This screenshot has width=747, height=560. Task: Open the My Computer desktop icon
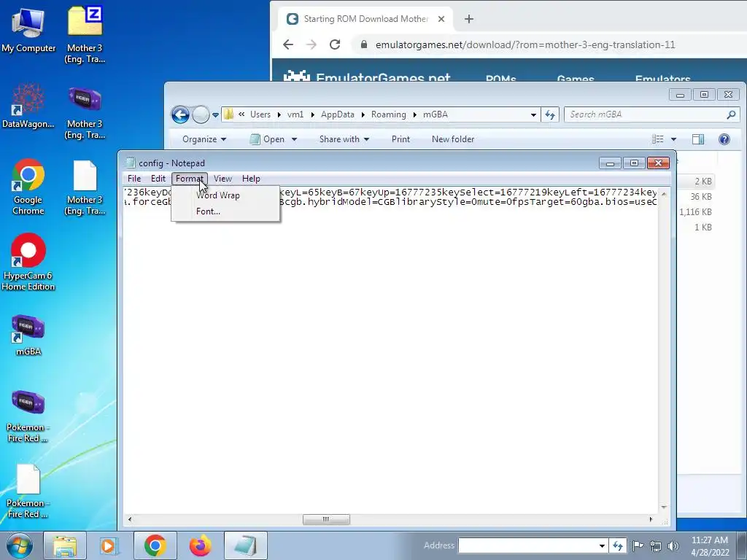pos(28,29)
